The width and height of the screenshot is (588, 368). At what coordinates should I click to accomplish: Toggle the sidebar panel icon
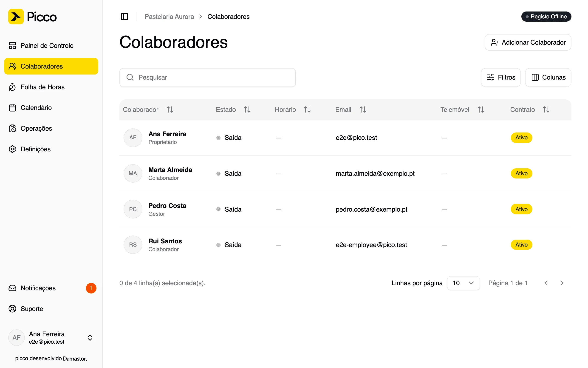click(124, 17)
